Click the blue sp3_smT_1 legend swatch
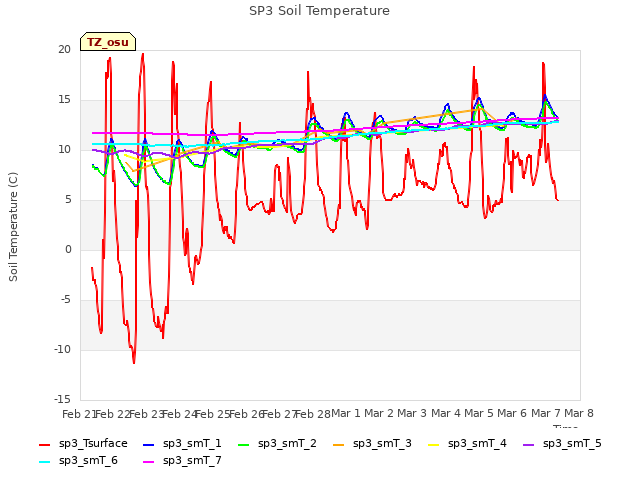This screenshot has width=640, height=480. 149,444
